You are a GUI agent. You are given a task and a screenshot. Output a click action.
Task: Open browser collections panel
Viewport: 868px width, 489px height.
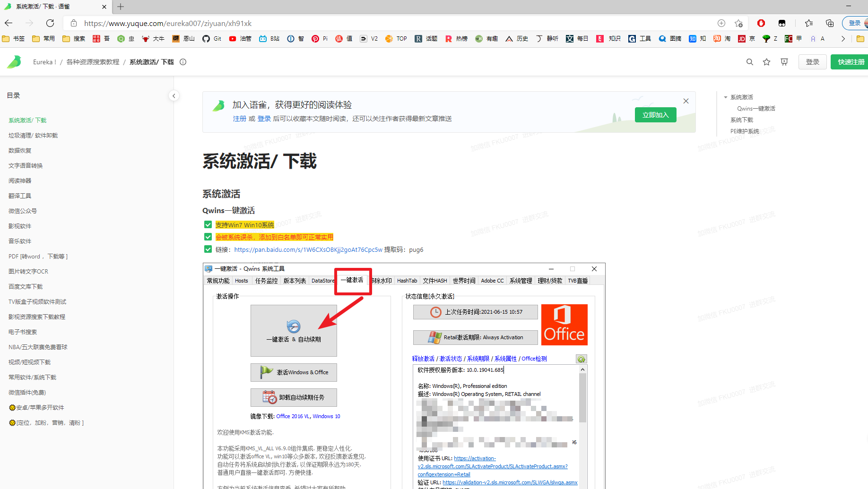coord(830,23)
